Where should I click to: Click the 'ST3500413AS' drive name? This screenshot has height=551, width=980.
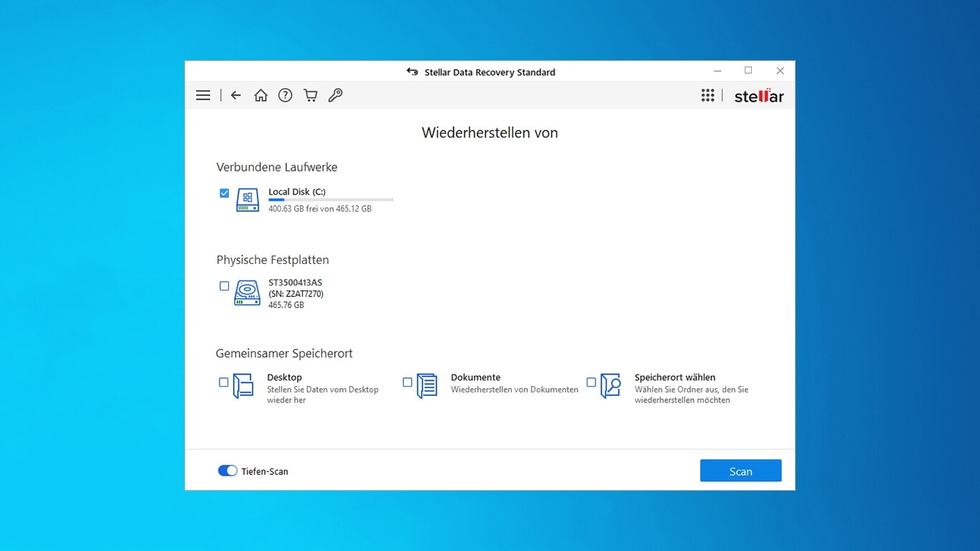(x=296, y=283)
